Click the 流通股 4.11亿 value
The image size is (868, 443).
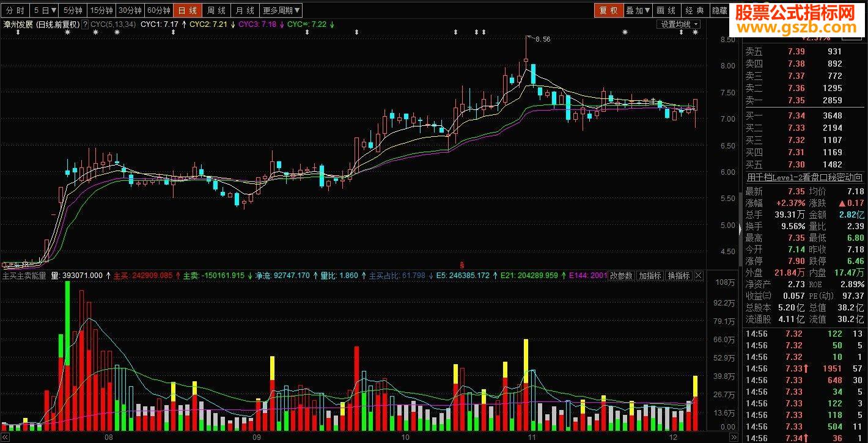pyautogui.click(x=792, y=319)
